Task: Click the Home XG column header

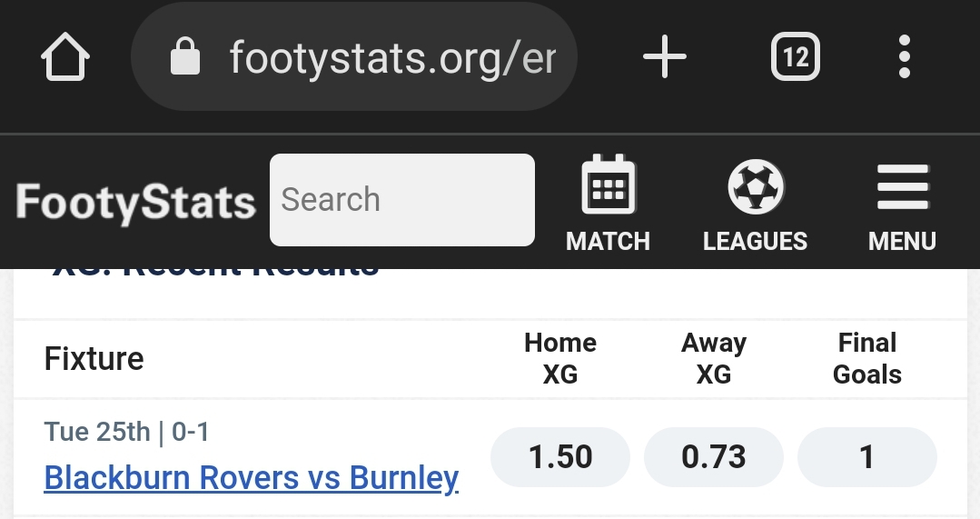Action: pos(560,358)
